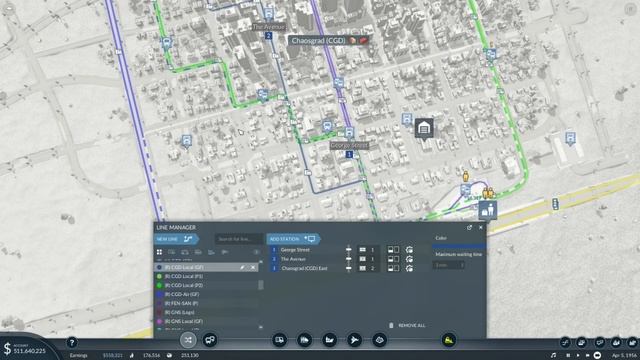Open the help question mark button

pos(72,342)
